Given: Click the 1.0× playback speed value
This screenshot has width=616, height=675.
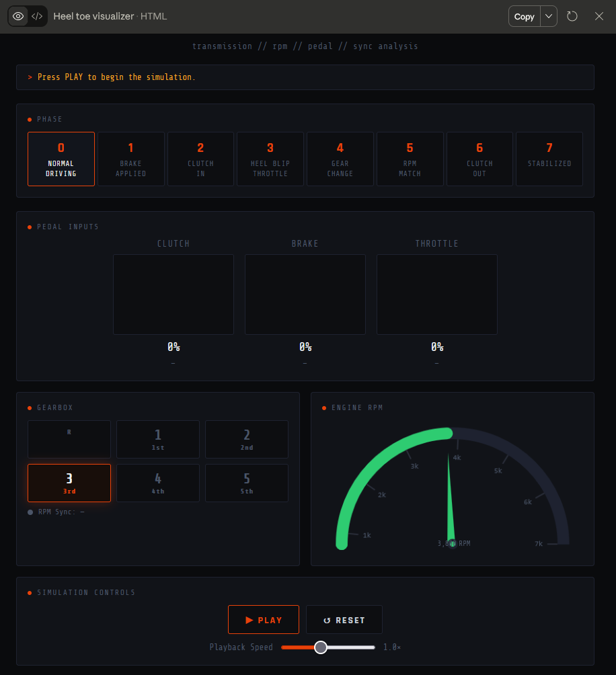Looking at the screenshot, I should point(392,647).
